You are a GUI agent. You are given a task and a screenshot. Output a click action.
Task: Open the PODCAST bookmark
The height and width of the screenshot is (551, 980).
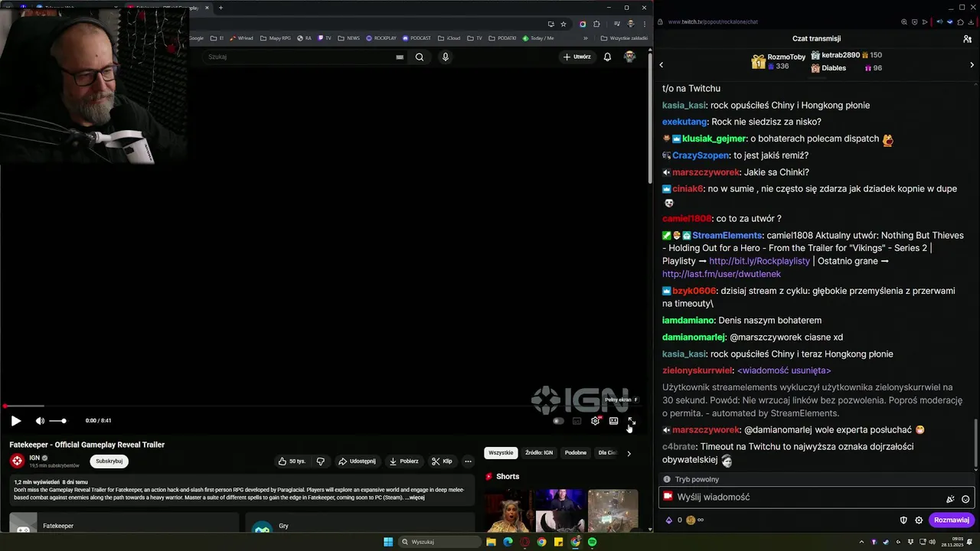click(416, 37)
